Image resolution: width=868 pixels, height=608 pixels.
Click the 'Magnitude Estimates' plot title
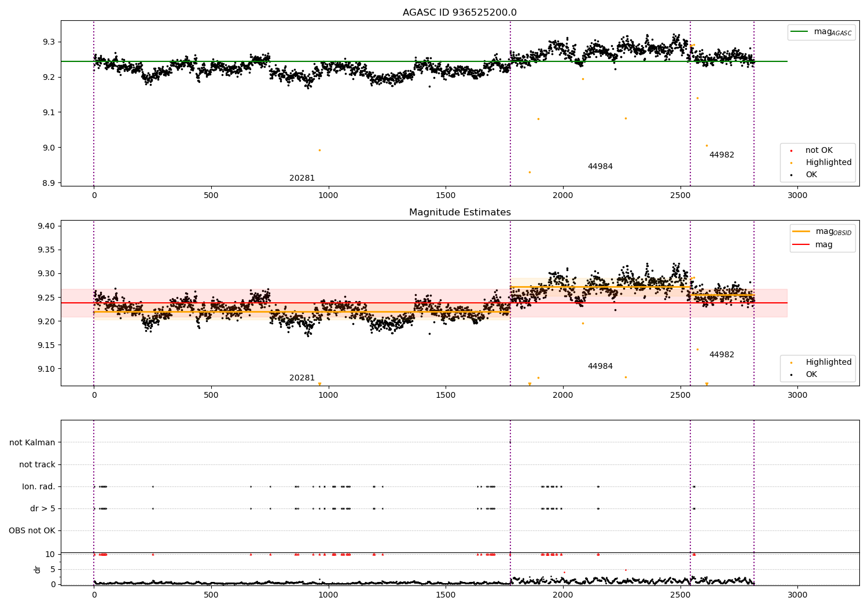(459, 213)
